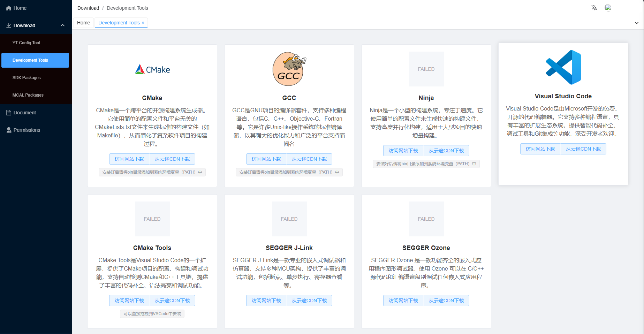The width and height of the screenshot is (644, 334).
Task: Open YT Config Tool submenu item
Action: pos(35,43)
